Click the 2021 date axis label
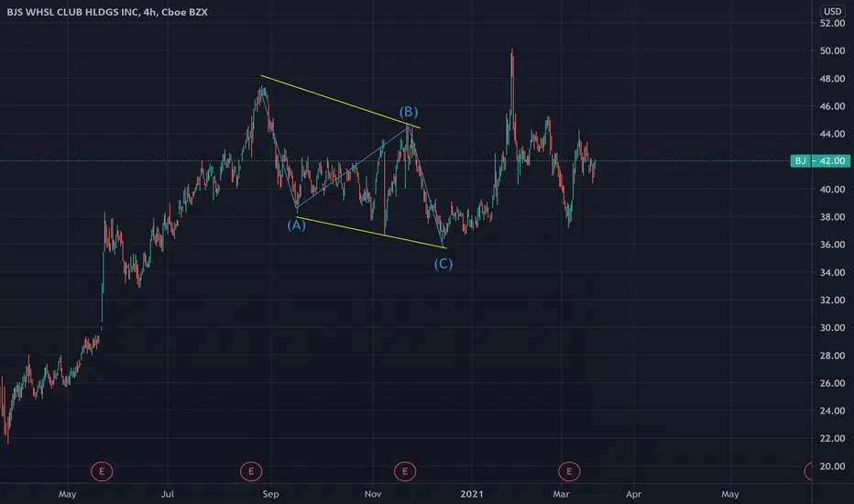The image size is (854, 504). pos(472,494)
